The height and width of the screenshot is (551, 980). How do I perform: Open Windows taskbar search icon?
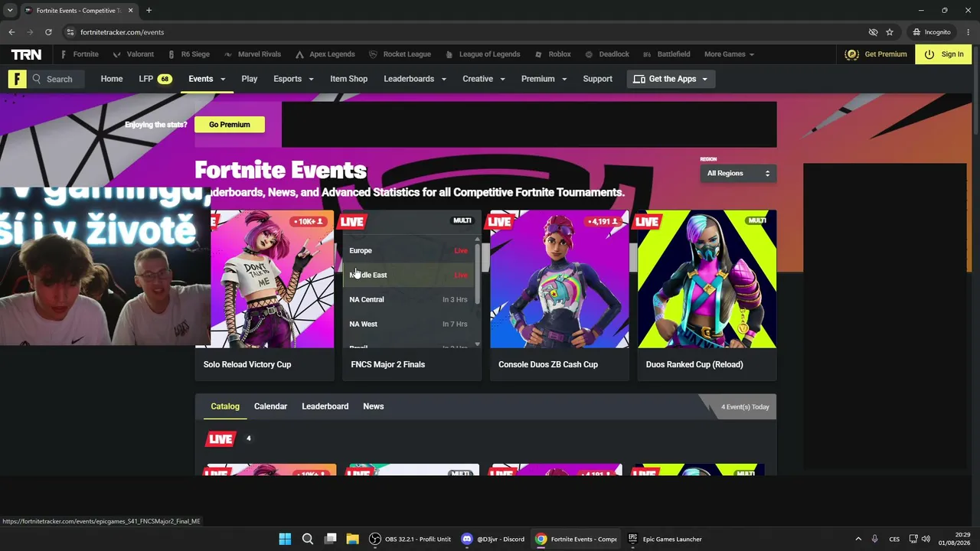308,539
